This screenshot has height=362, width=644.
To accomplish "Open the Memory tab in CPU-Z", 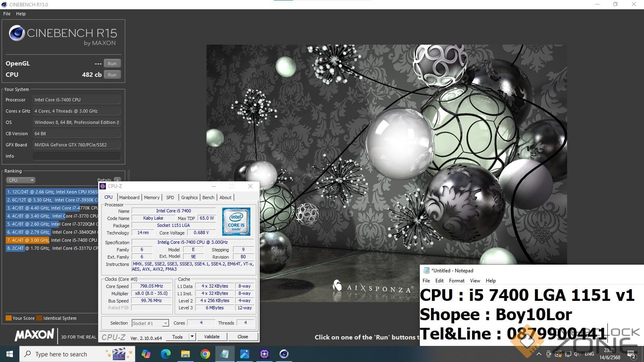I will (152, 197).
